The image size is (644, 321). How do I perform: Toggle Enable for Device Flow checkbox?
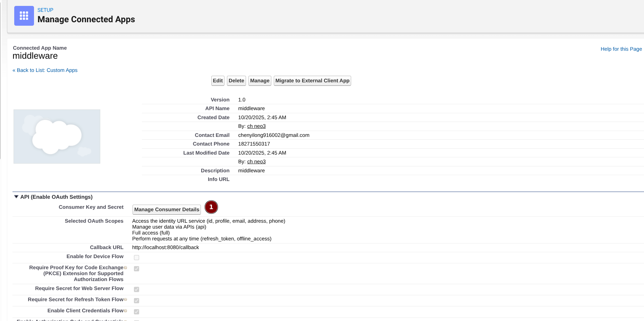[137, 257]
